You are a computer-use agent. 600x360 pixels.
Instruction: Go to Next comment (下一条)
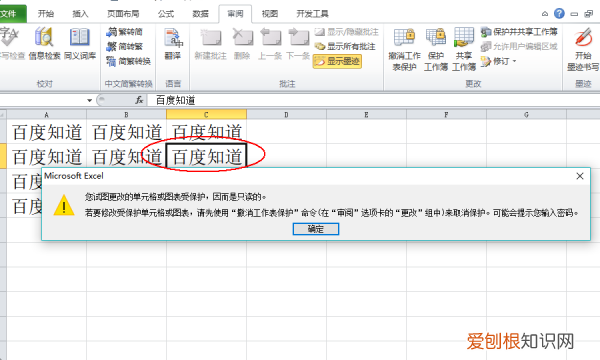(x=298, y=43)
